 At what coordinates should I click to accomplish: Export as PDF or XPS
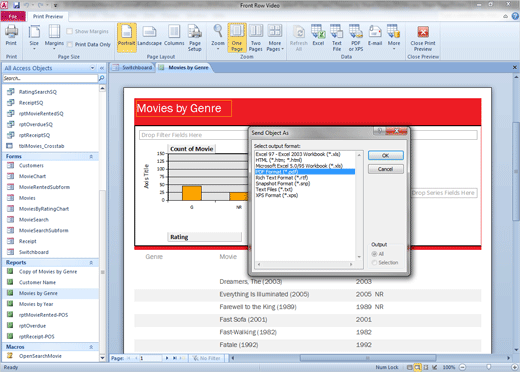(356, 38)
